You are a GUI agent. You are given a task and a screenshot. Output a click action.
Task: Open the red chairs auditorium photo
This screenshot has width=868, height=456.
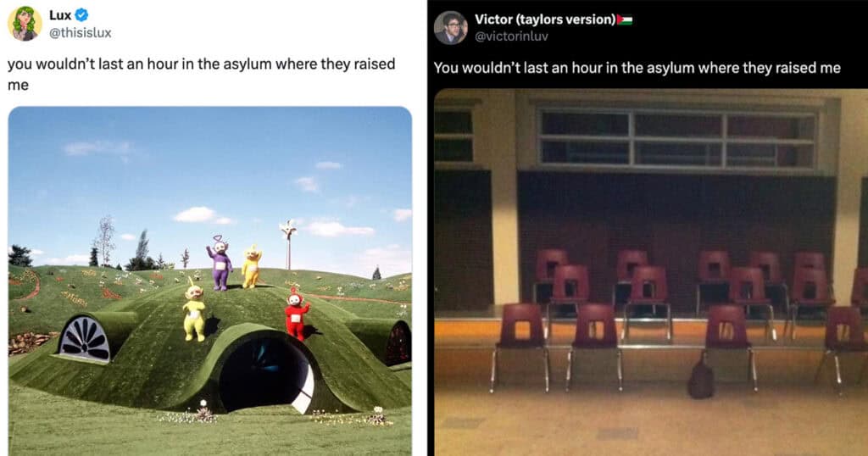[x=651, y=272]
